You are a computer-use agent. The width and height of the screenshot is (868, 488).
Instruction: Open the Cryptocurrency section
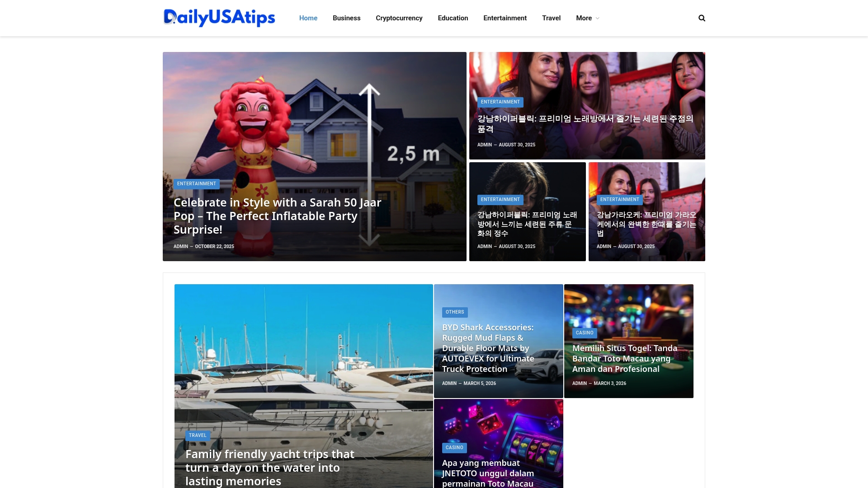pyautogui.click(x=399, y=18)
